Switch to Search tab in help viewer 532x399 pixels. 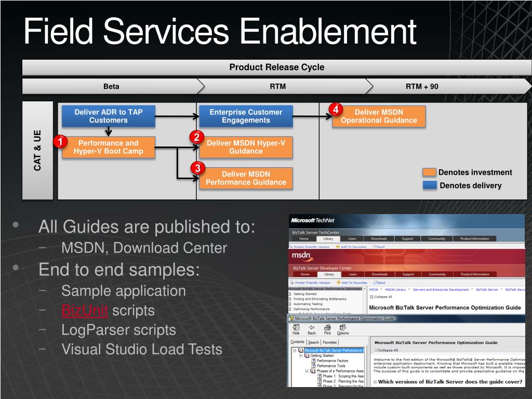pyautogui.click(x=313, y=342)
